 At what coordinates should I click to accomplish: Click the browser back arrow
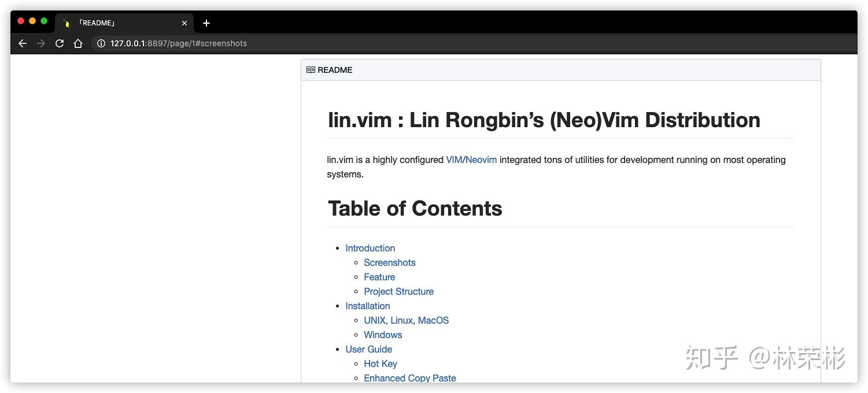point(23,43)
